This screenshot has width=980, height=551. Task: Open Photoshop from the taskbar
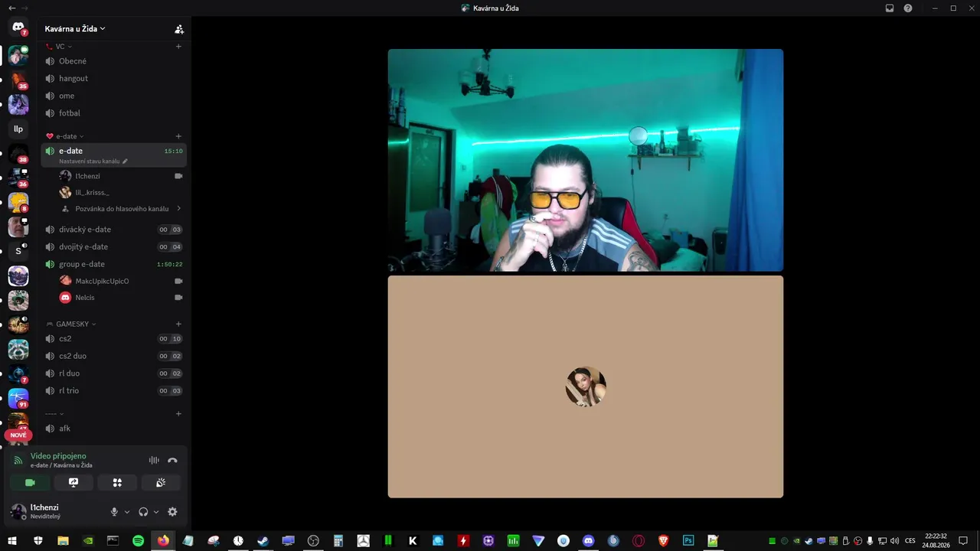point(688,541)
